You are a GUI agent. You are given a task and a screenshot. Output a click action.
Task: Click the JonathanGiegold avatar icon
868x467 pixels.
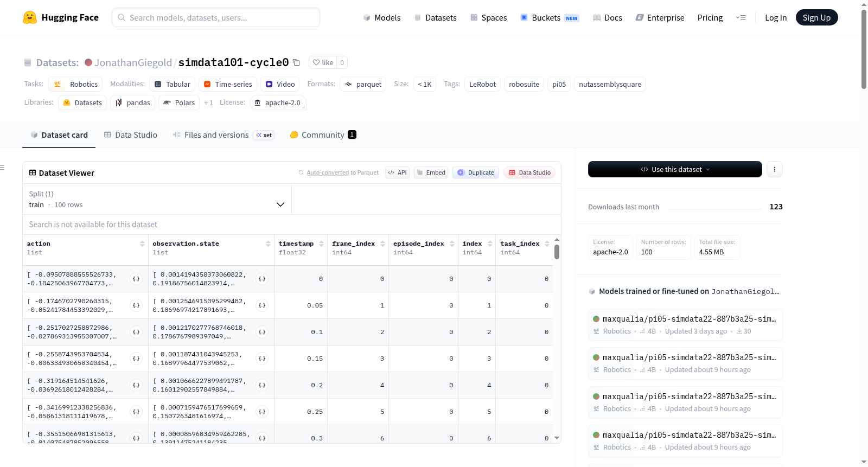(x=88, y=62)
